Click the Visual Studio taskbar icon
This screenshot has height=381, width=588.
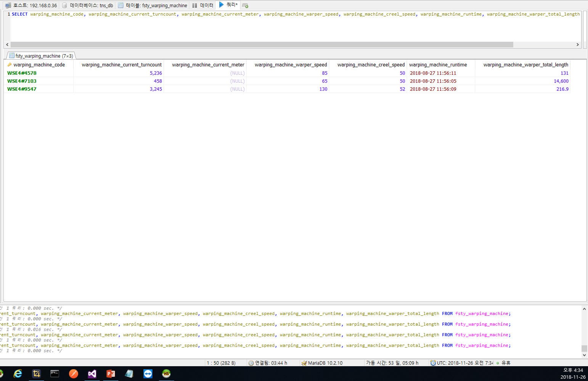click(x=92, y=374)
